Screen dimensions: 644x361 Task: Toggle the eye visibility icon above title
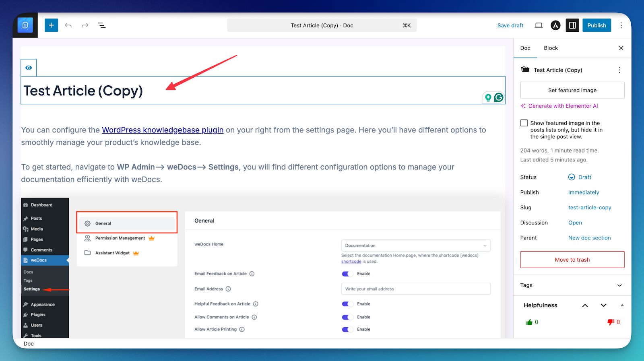pos(29,68)
